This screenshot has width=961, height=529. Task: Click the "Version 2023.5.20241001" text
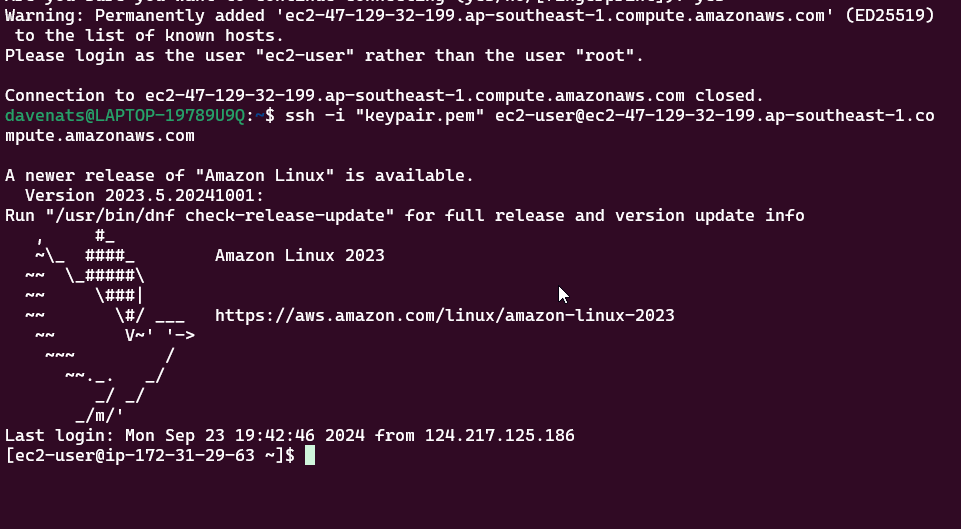pos(144,196)
